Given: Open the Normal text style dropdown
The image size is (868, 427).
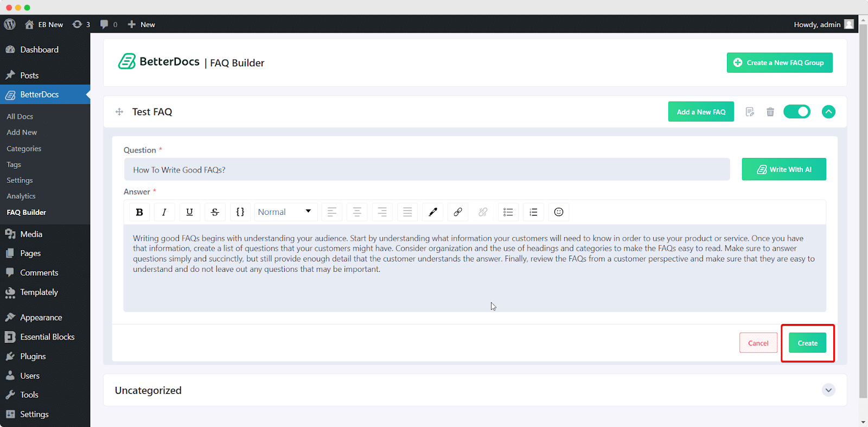Looking at the screenshot, I should point(285,212).
